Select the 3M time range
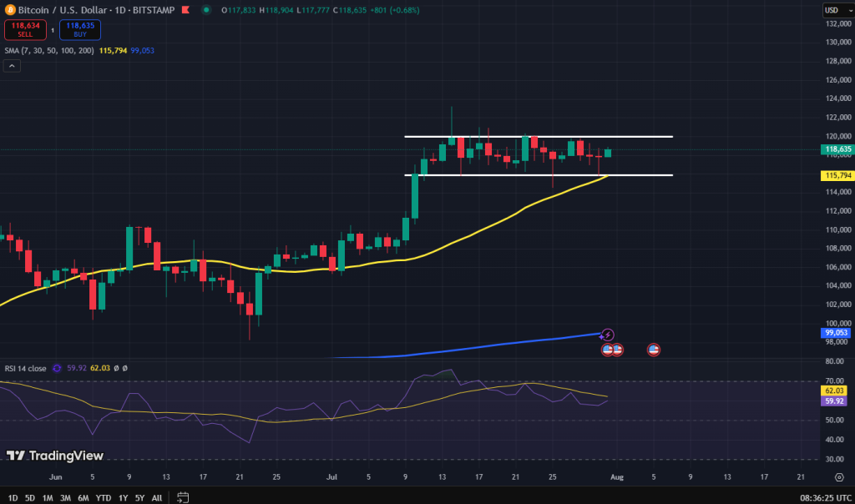Image resolution: width=855 pixels, height=504 pixels. tap(65, 498)
